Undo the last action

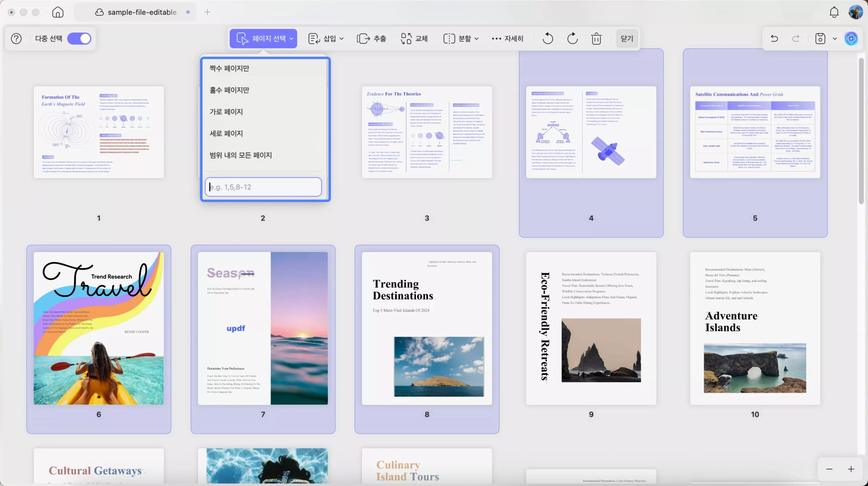(774, 39)
